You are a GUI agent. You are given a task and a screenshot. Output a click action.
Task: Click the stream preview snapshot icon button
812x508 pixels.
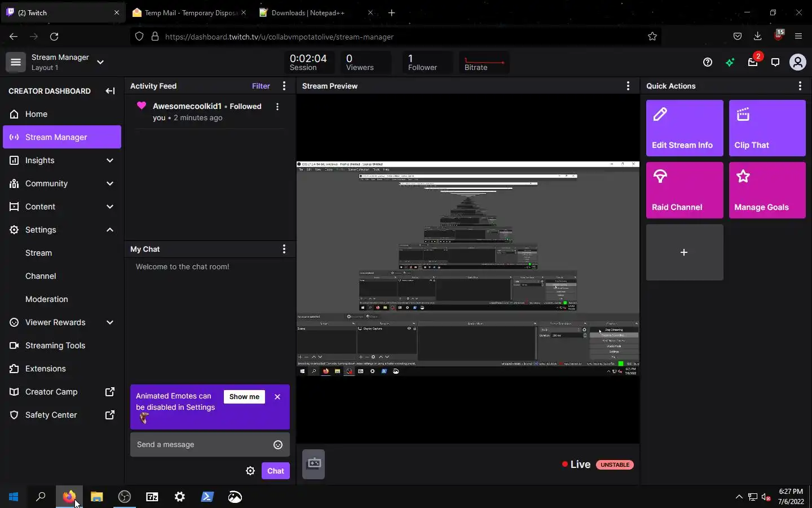(314, 464)
